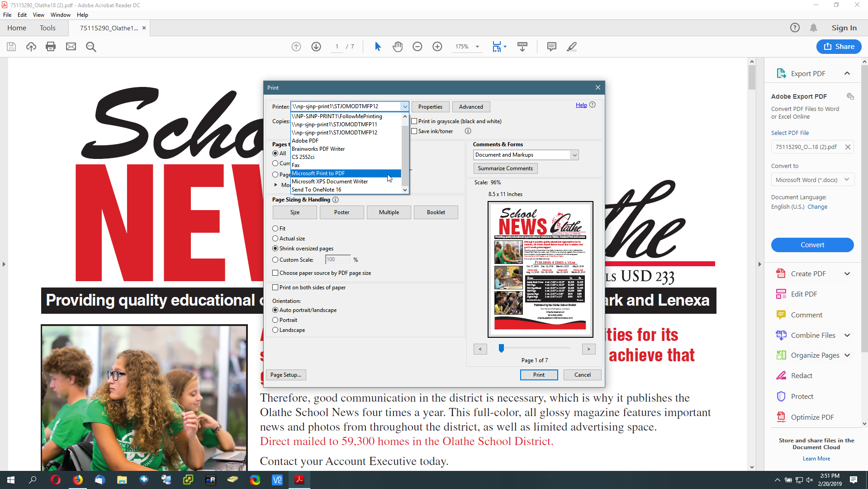Cancel the Print dialog
The height and width of the screenshot is (489, 868).
click(x=582, y=375)
